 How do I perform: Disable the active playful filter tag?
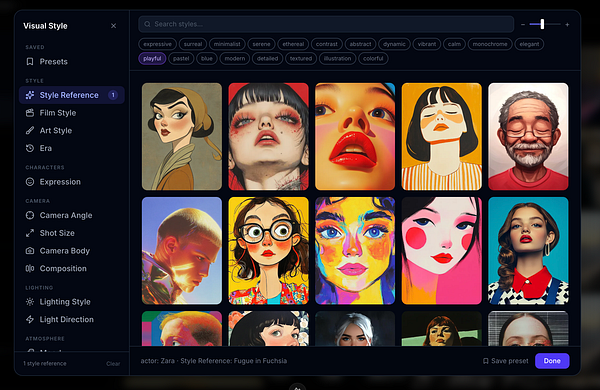tap(152, 59)
